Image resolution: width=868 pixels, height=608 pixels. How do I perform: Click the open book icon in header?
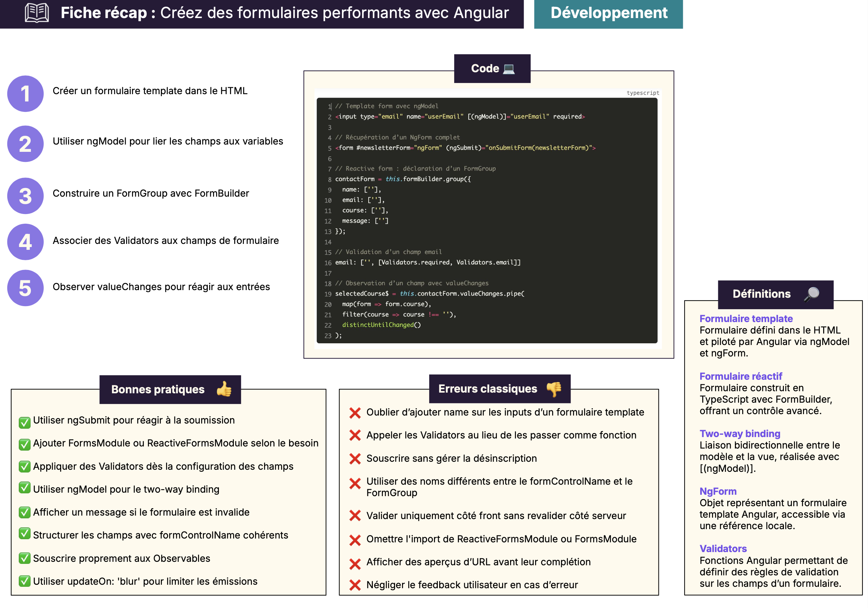coord(37,13)
